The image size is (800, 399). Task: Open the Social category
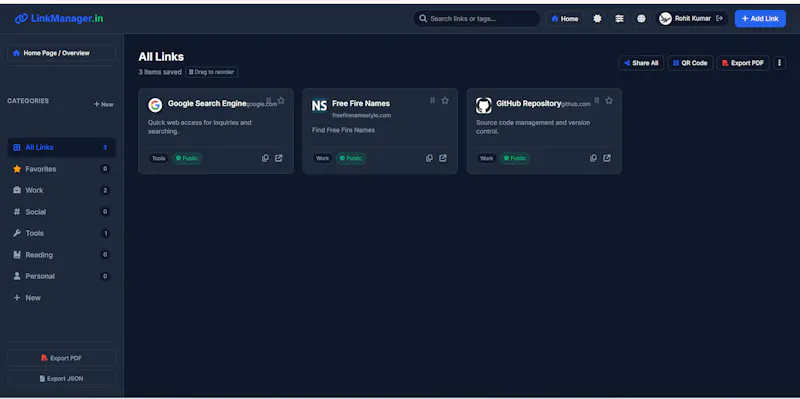click(x=61, y=212)
